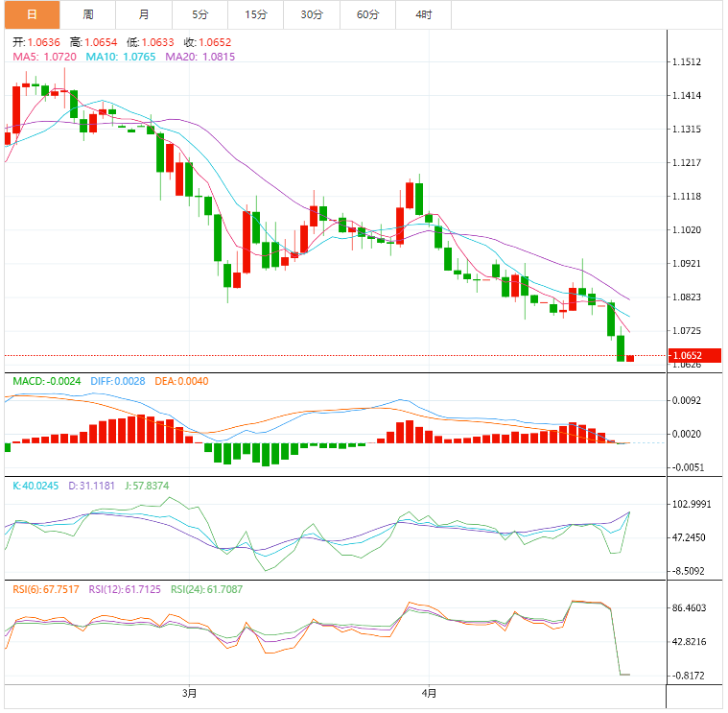The image size is (728, 713).
Task: Switch to the 月 monthly tab
Action: 144,14
